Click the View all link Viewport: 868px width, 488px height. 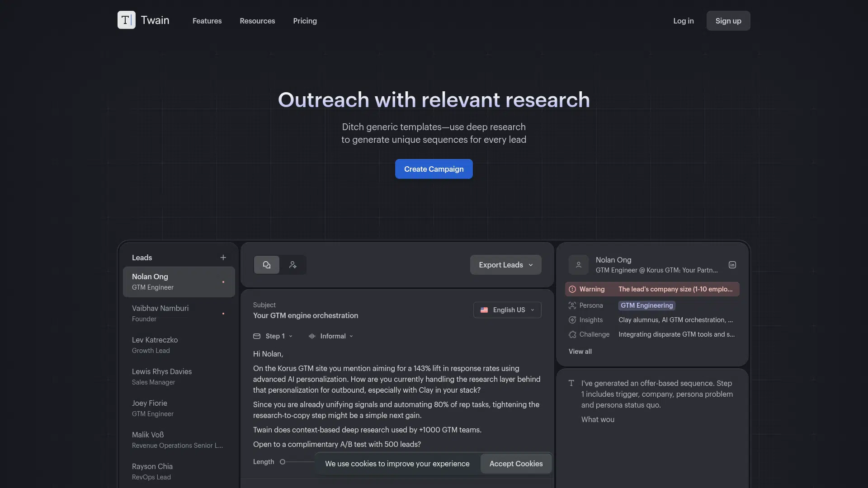(x=580, y=352)
